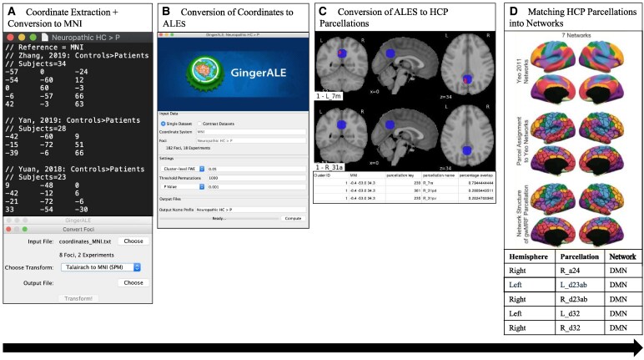644x360 pixels.
Task: Click the coronal brain slice above the R_31a label
Action: 342,134
